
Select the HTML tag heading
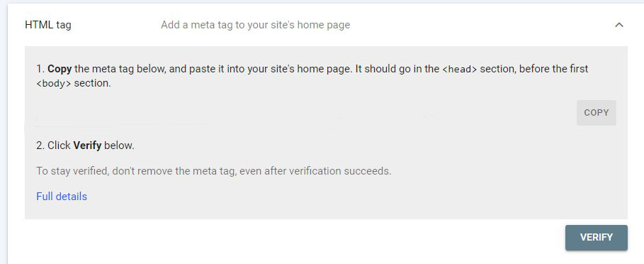(48, 25)
